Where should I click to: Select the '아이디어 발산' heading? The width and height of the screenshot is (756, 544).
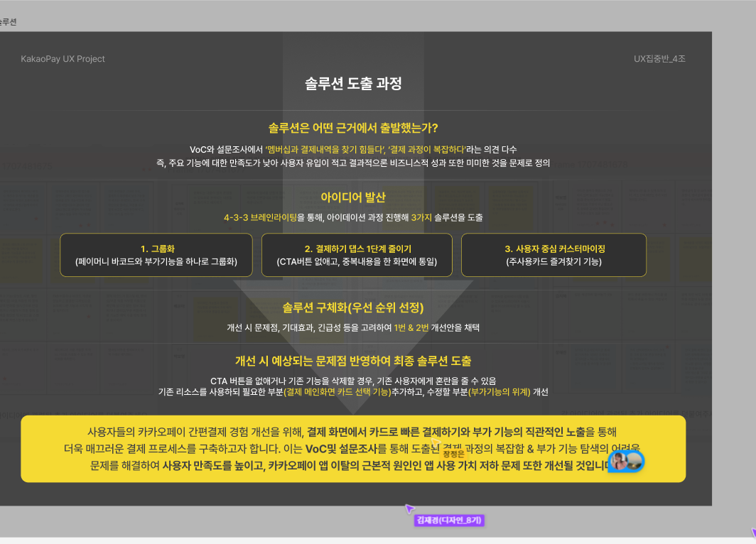353,197
